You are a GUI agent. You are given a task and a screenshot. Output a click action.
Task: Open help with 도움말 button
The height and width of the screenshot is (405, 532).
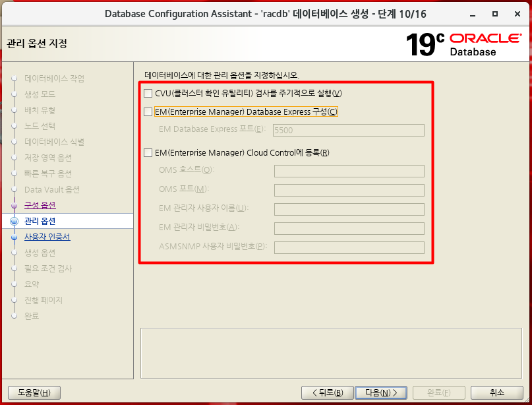click(x=34, y=392)
